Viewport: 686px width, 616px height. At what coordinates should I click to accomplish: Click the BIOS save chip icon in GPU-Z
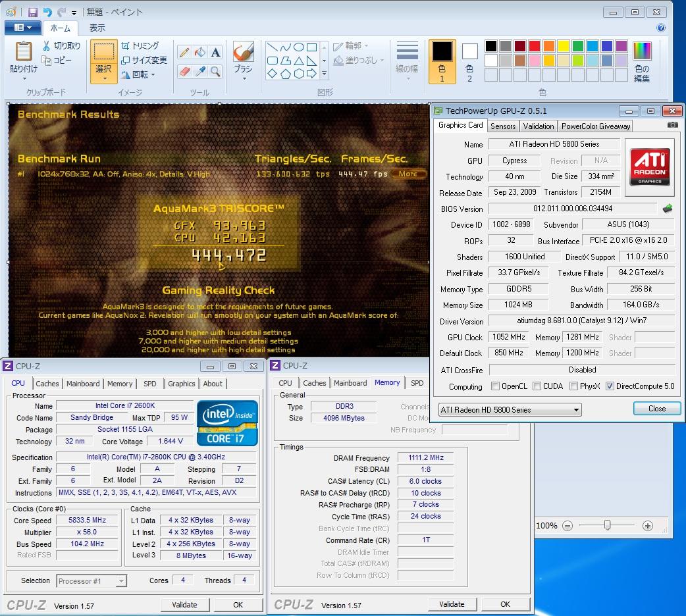click(668, 209)
